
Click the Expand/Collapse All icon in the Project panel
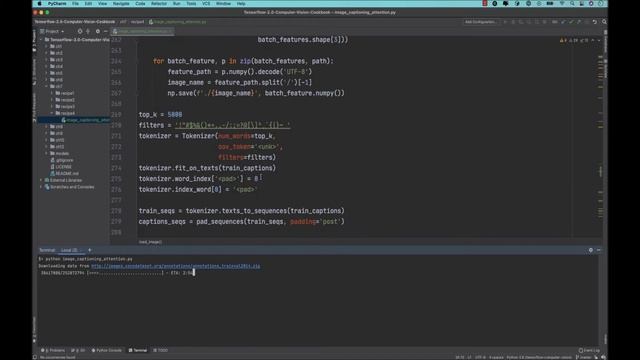pyautogui.click(x=88, y=31)
